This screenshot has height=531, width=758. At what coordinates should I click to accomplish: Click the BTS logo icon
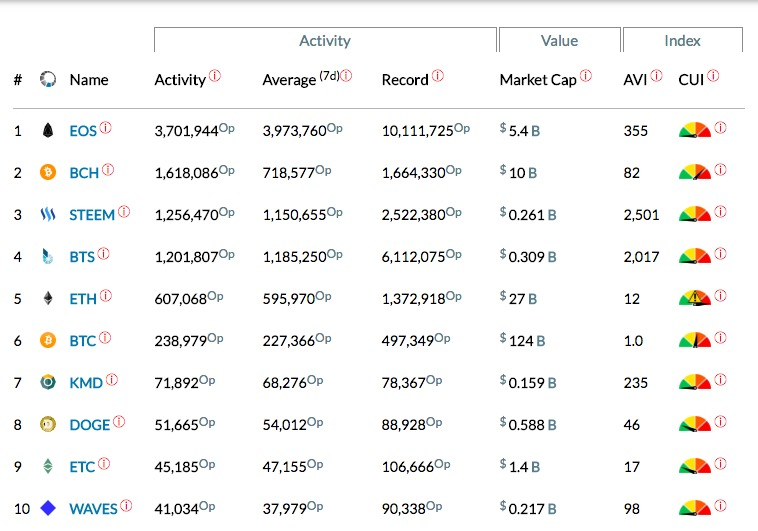click(x=47, y=256)
